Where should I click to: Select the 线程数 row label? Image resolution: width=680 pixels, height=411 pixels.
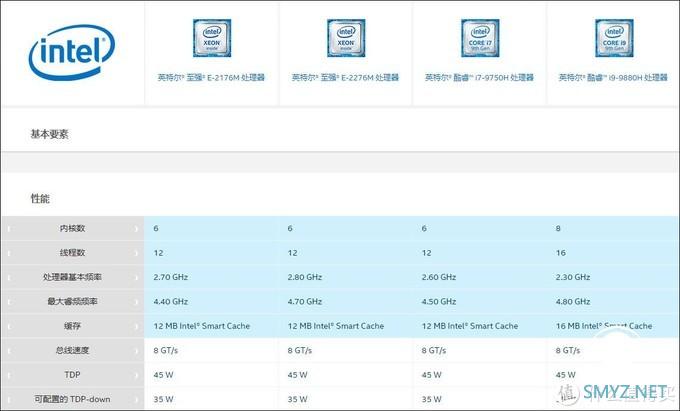pos(72,253)
